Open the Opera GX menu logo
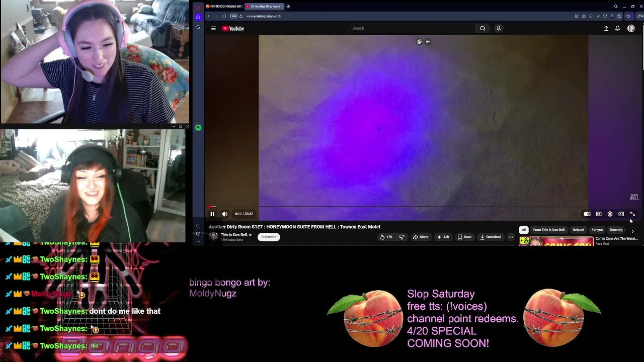 point(198,7)
